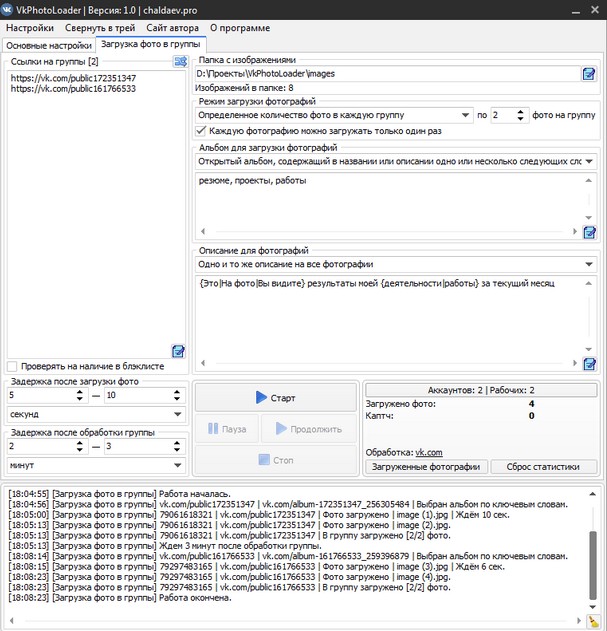The width and height of the screenshot is (607, 631).
Task: Click the 'Загружено фото: 4' statistic
Action: coord(450,404)
